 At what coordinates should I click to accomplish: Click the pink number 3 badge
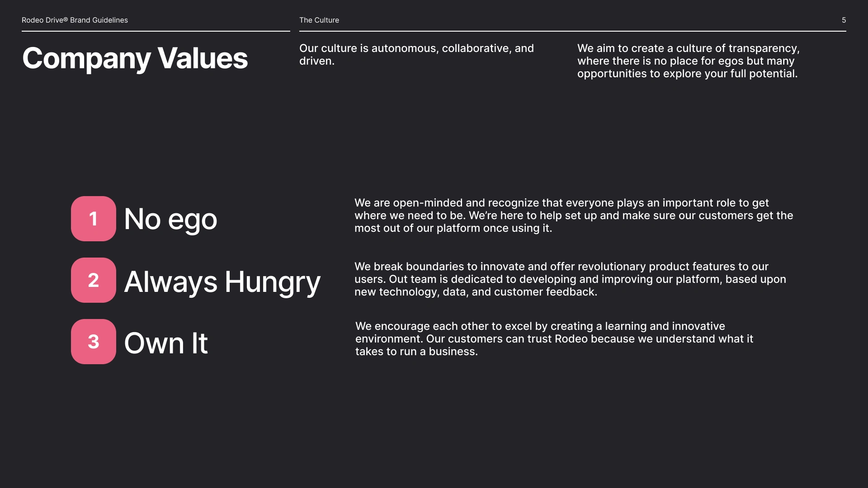click(x=94, y=342)
